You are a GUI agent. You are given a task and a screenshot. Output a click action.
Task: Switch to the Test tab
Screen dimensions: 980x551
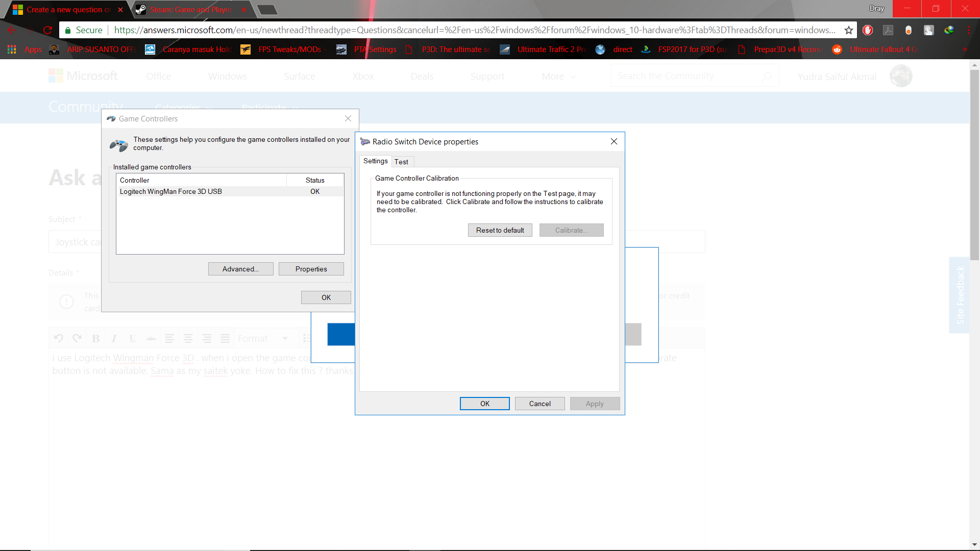(x=401, y=162)
